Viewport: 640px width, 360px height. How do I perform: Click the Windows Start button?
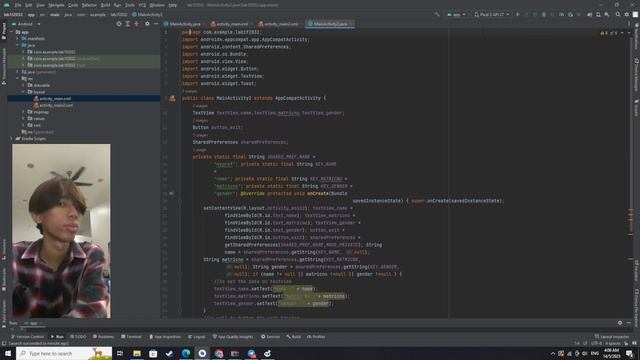(8, 353)
